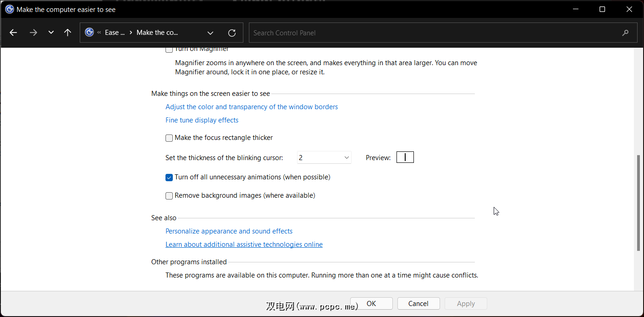Screen dimensions: 644x317
Task: Select the Ease breadcrumb in address bar
Action: point(115,33)
